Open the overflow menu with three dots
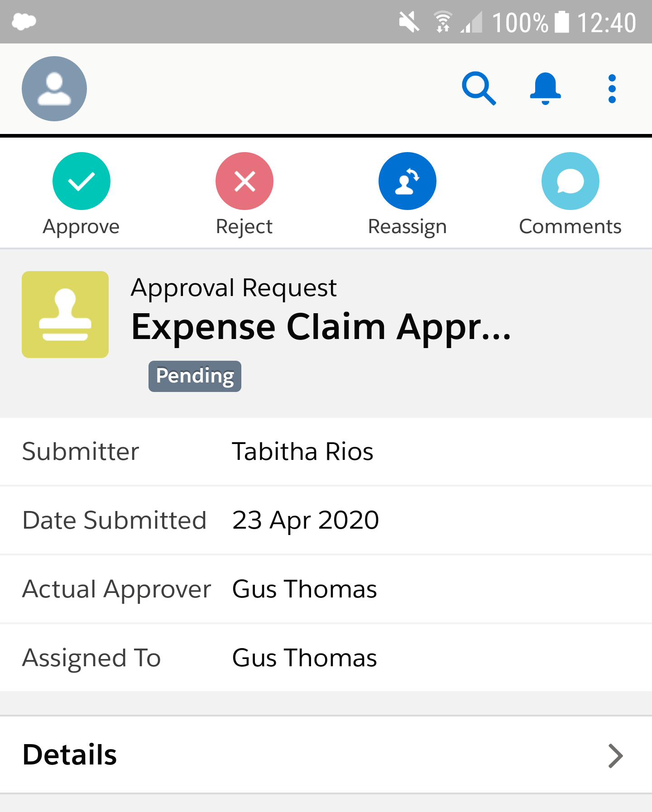652x812 pixels. coord(612,88)
